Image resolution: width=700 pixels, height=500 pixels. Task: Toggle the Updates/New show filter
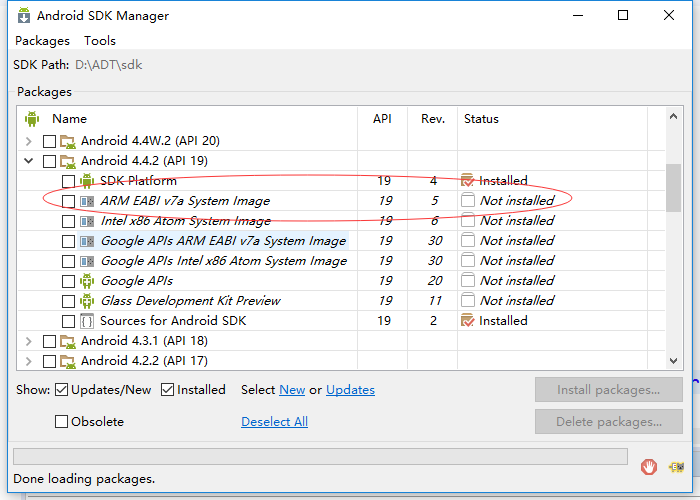tap(61, 390)
